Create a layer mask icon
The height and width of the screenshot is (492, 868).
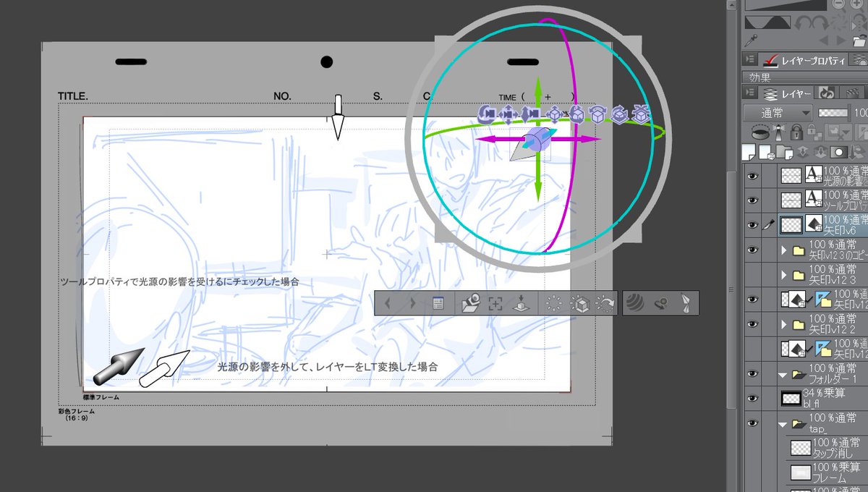[x=838, y=151]
